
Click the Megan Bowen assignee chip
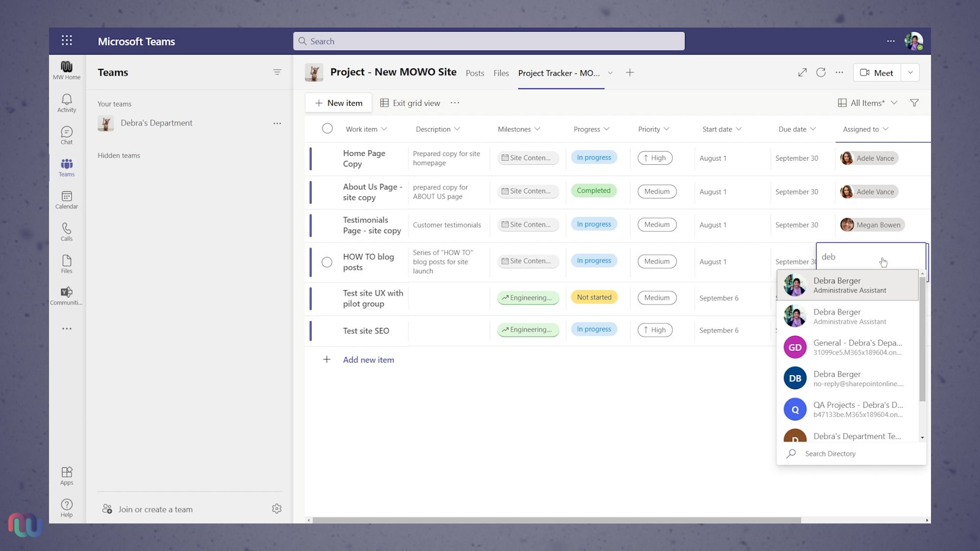click(872, 225)
